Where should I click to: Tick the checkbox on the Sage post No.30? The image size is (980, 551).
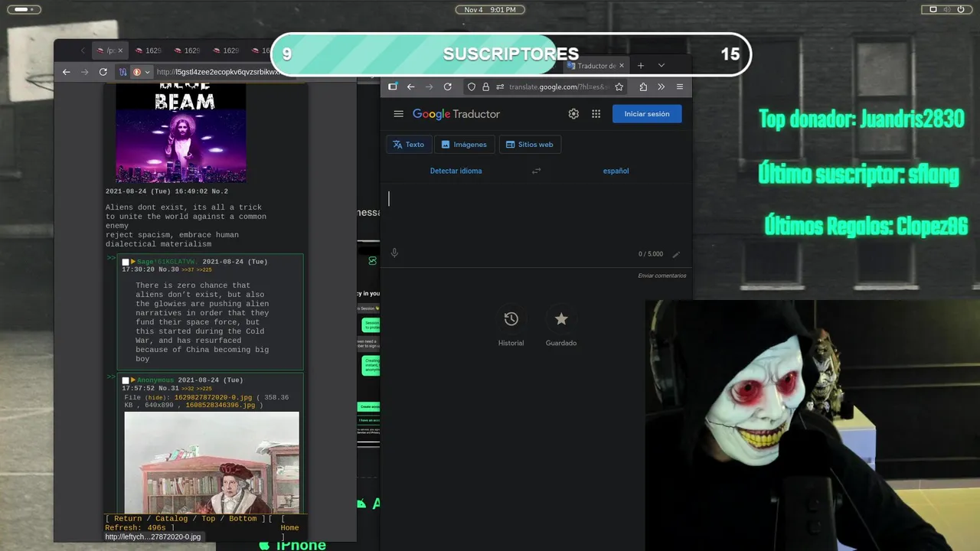click(126, 262)
